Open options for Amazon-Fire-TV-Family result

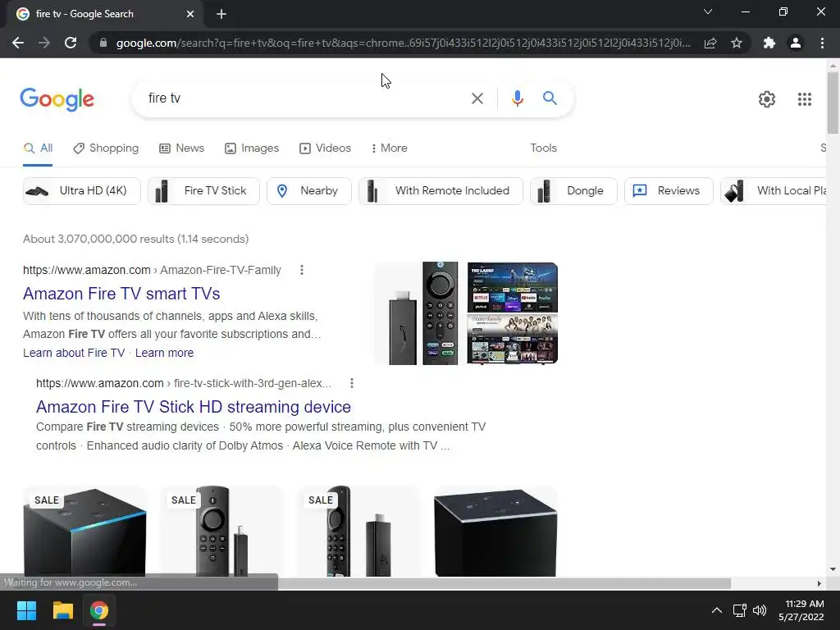pyautogui.click(x=302, y=270)
